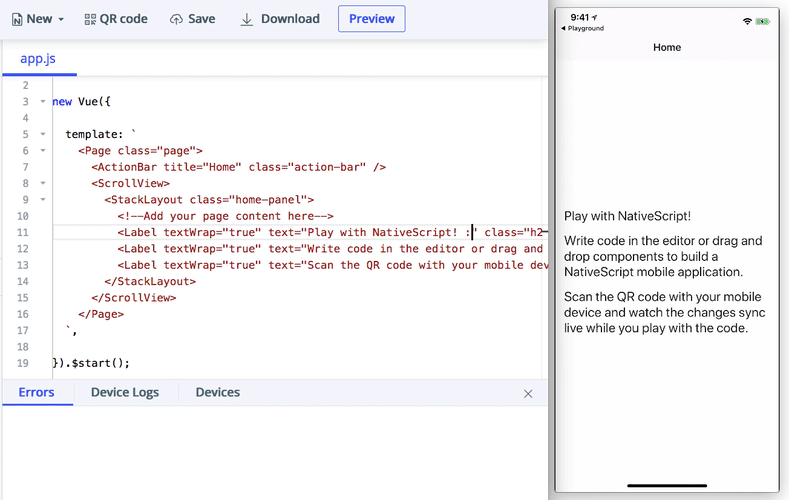This screenshot has width=789, height=500.
Task: Fold the template section at line 5
Action: pyautogui.click(x=42, y=134)
